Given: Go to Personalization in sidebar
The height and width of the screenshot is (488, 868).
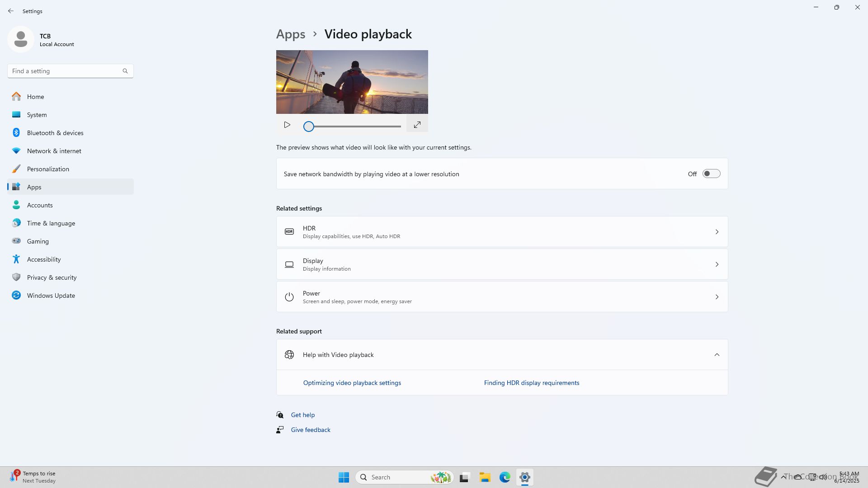Looking at the screenshot, I should [x=48, y=169].
